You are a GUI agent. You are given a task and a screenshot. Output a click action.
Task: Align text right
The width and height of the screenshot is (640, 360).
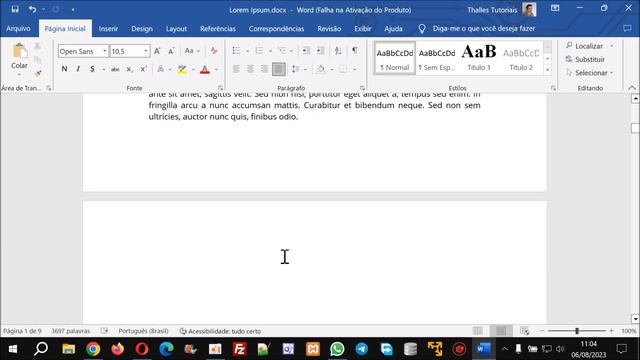(x=264, y=69)
